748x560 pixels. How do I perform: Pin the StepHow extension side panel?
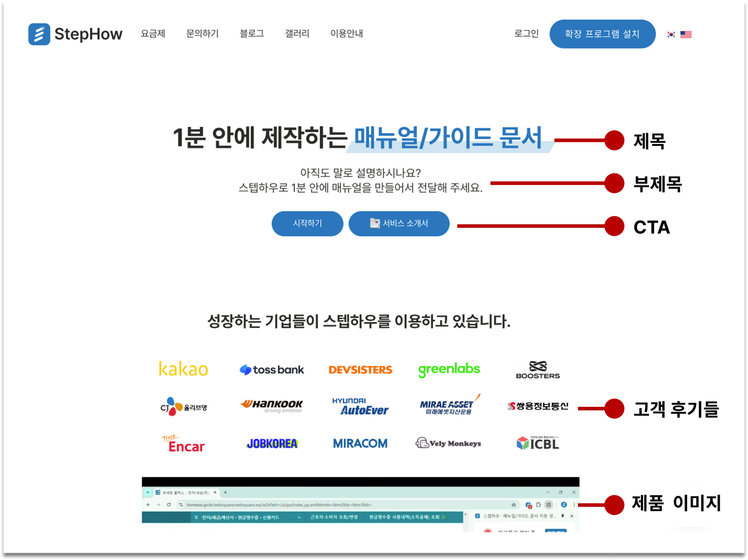coord(562,516)
